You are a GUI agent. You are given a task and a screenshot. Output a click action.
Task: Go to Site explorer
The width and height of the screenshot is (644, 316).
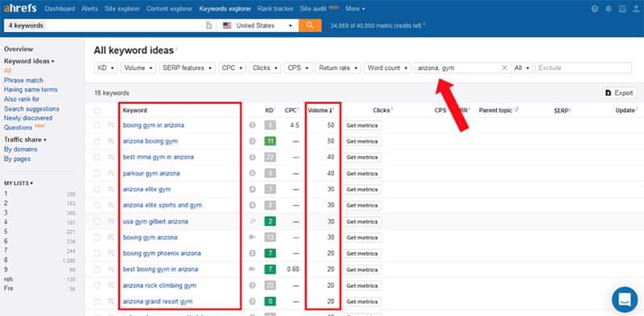coord(122,9)
